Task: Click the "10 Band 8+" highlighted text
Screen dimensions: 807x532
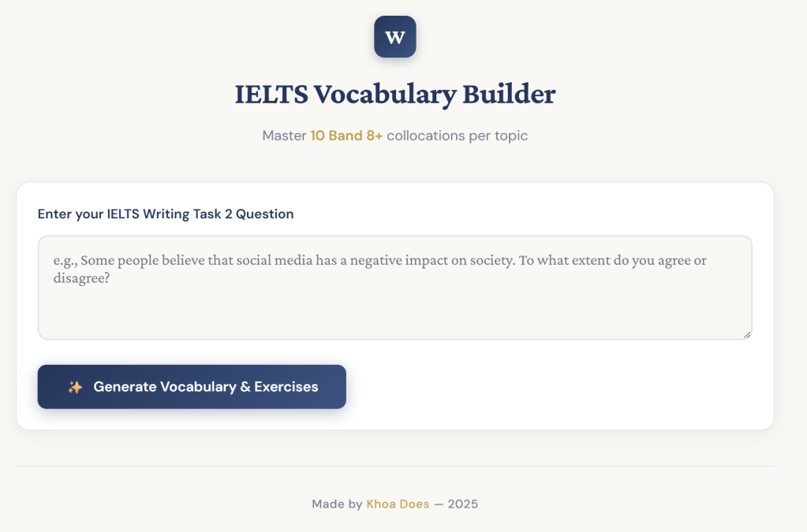Action: tap(346, 136)
